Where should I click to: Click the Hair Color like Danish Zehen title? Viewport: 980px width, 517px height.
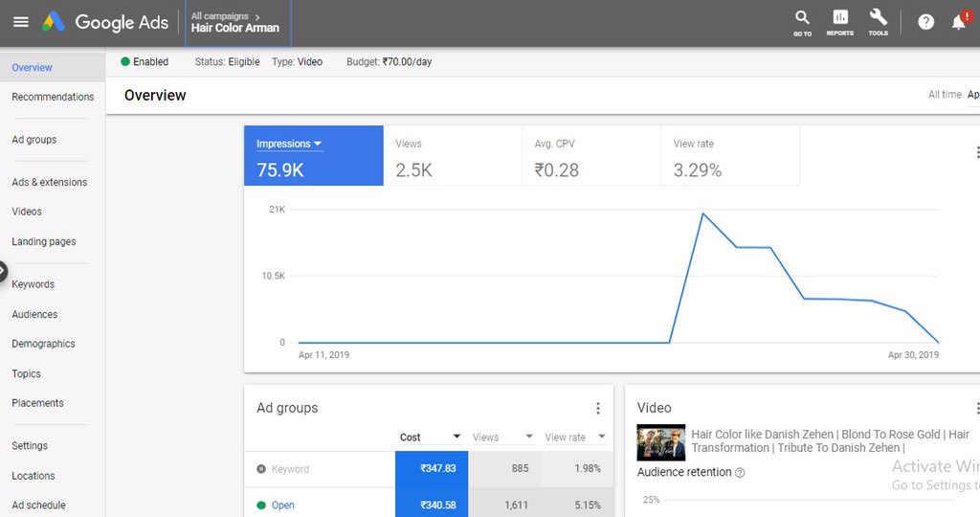point(830,440)
